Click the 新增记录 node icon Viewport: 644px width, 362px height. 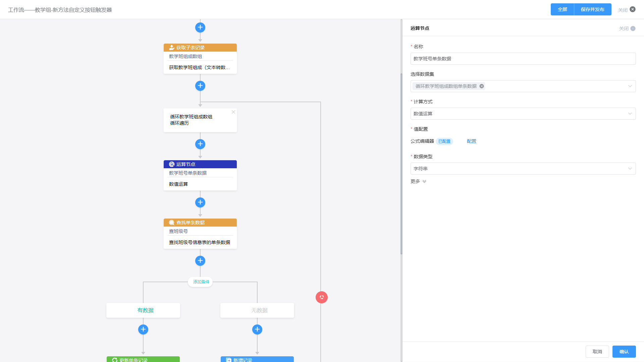coord(229,360)
